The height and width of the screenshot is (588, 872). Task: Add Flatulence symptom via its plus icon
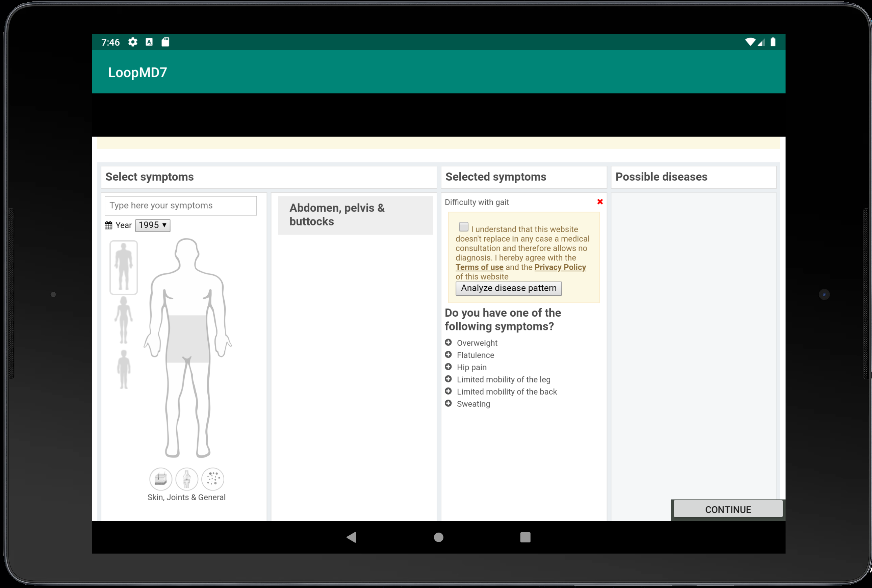pos(448,355)
